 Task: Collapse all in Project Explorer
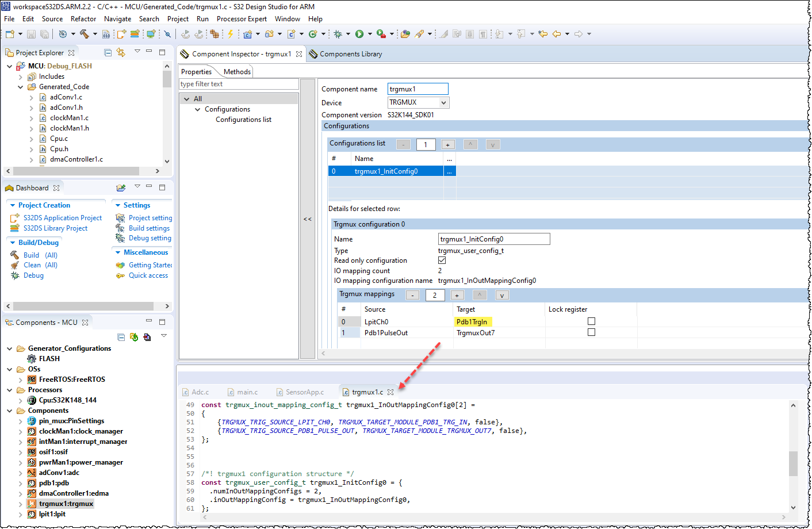pyautogui.click(x=108, y=52)
